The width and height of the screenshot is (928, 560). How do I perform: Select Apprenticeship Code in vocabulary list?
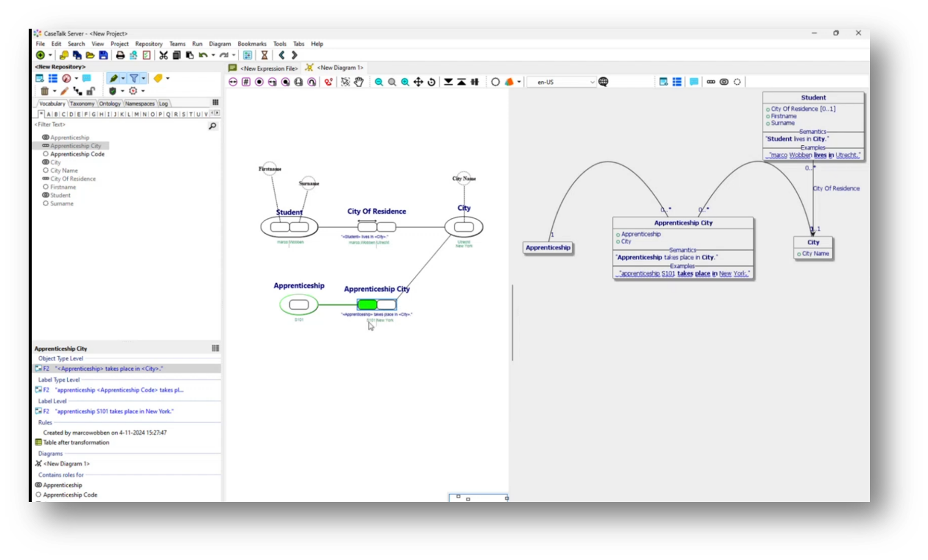(73, 154)
